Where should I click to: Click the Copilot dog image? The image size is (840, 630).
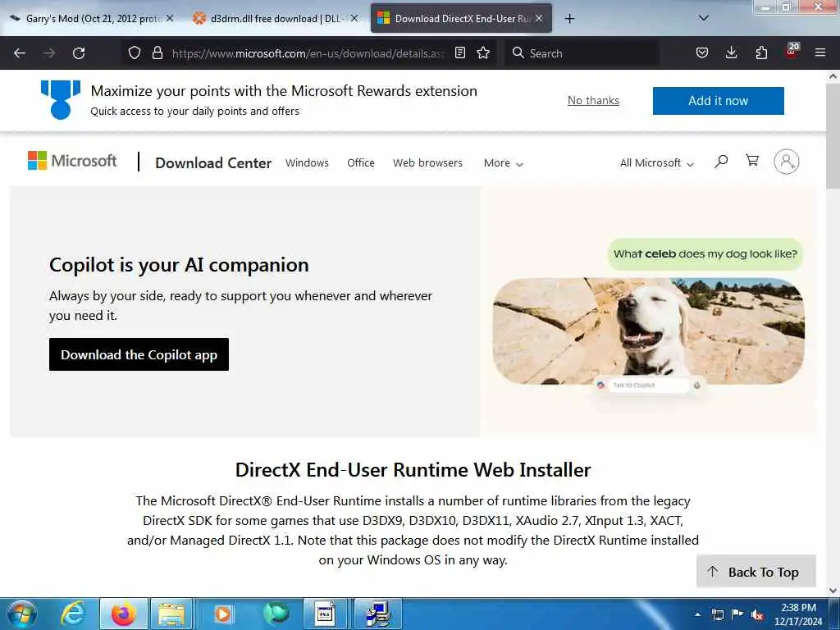648,331
